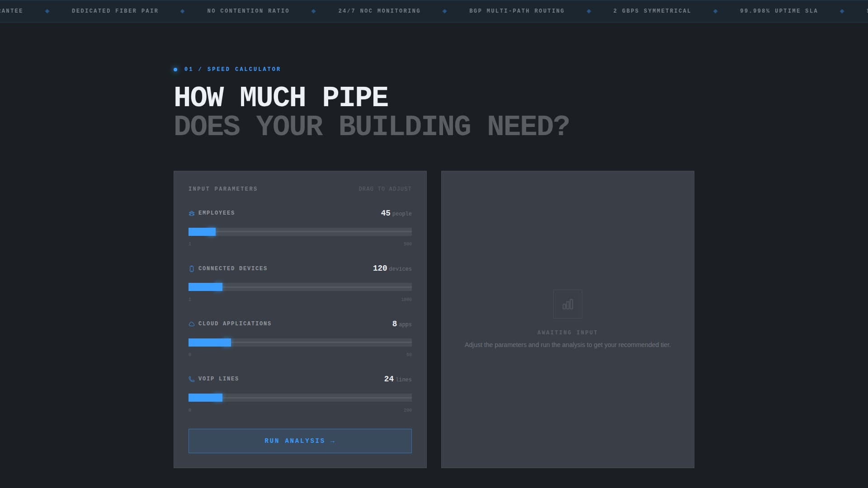
Task: Set the Employees slider along its track
Action: point(300,232)
